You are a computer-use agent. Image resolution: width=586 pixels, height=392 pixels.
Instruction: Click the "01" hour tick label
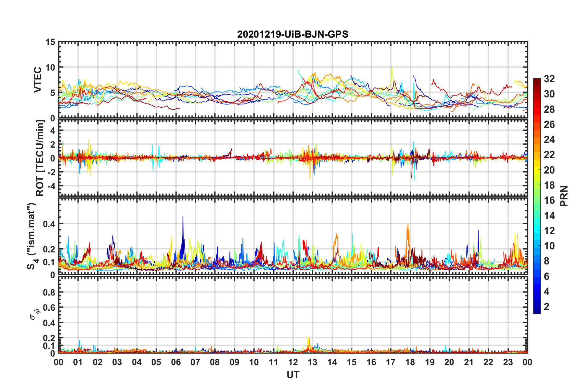[x=78, y=362]
